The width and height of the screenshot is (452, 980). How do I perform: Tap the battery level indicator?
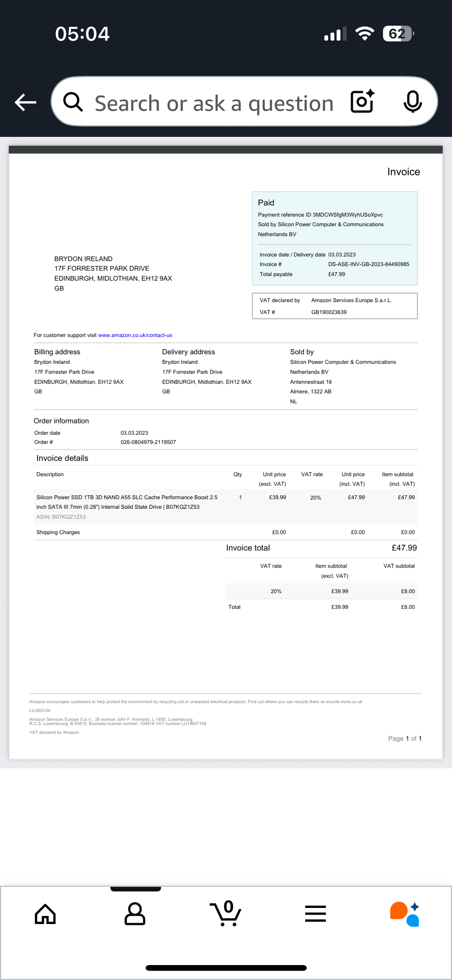coord(398,34)
